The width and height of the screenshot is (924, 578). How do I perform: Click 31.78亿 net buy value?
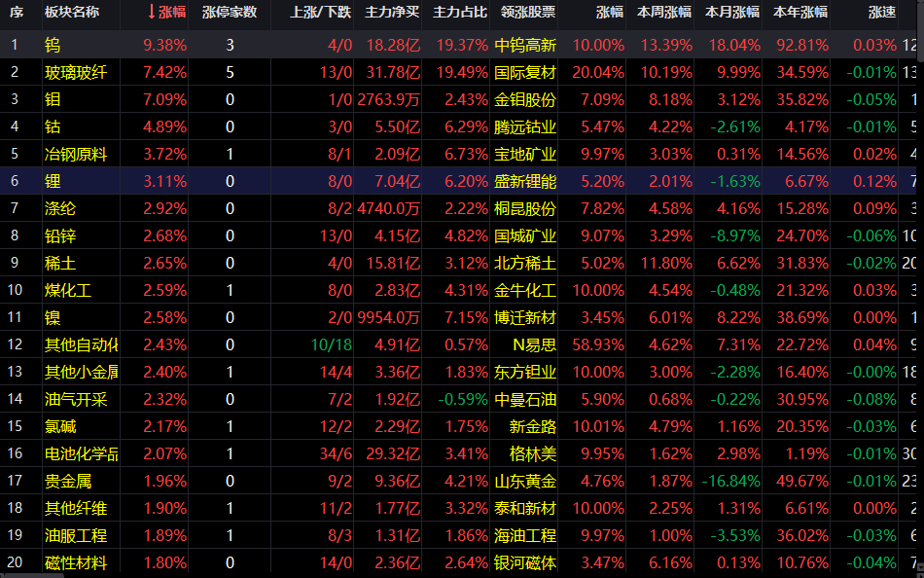(x=393, y=73)
